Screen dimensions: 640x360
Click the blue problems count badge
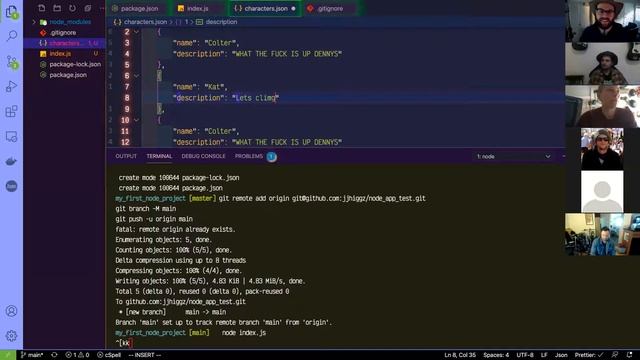[271, 156]
